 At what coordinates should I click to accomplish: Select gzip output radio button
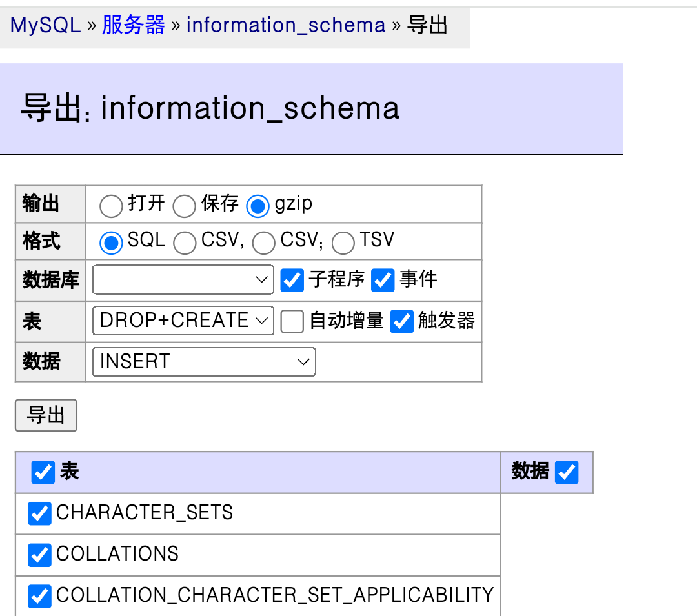(x=258, y=206)
